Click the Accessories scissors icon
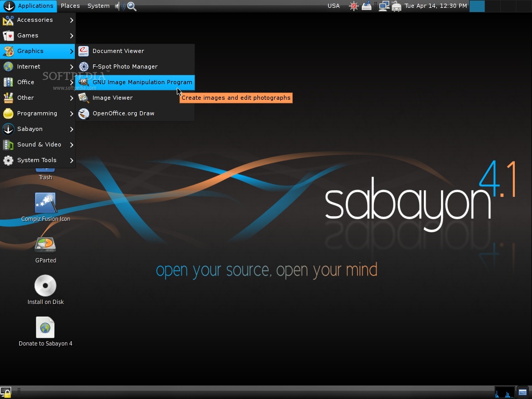The width and height of the screenshot is (532, 399). coord(8,20)
